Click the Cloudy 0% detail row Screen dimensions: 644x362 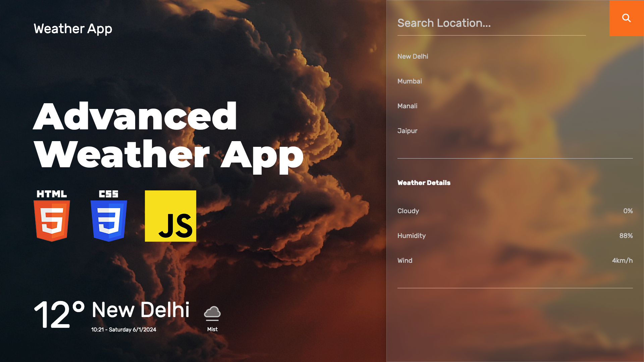click(x=515, y=211)
